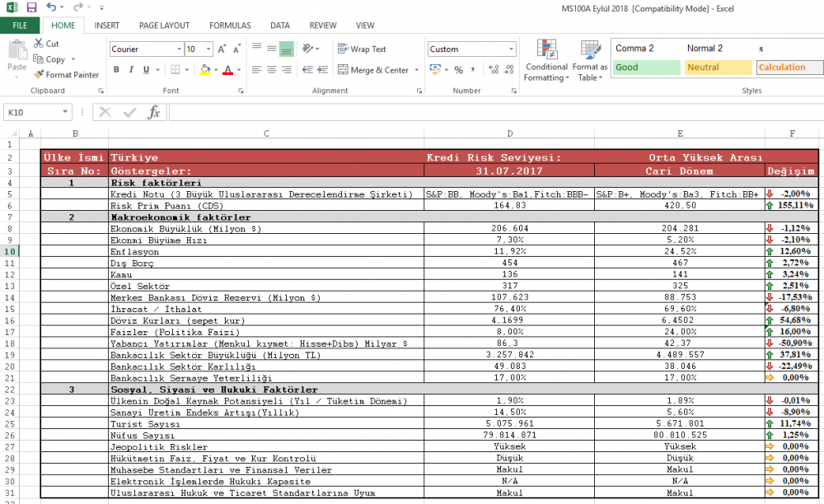This screenshot has height=504, width=824.
Task: Cut the selected cells
Action: pyautogui.click(x=46, y=44)
